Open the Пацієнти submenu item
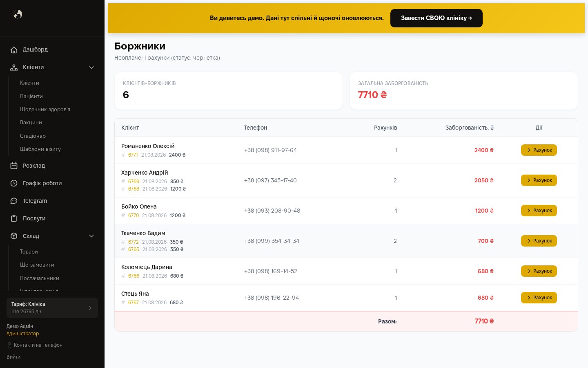This screenshot has height=368, width=588. 31,96
